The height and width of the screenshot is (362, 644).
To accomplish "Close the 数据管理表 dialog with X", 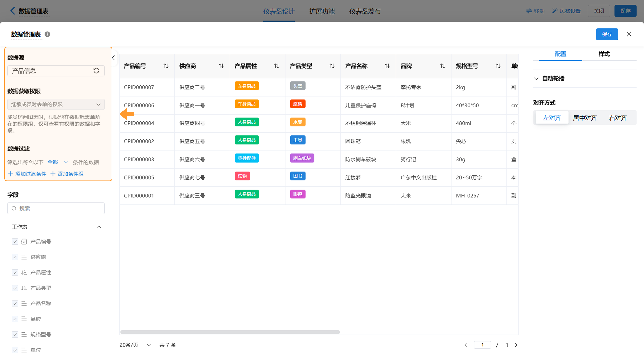I will tap(629, 34).
